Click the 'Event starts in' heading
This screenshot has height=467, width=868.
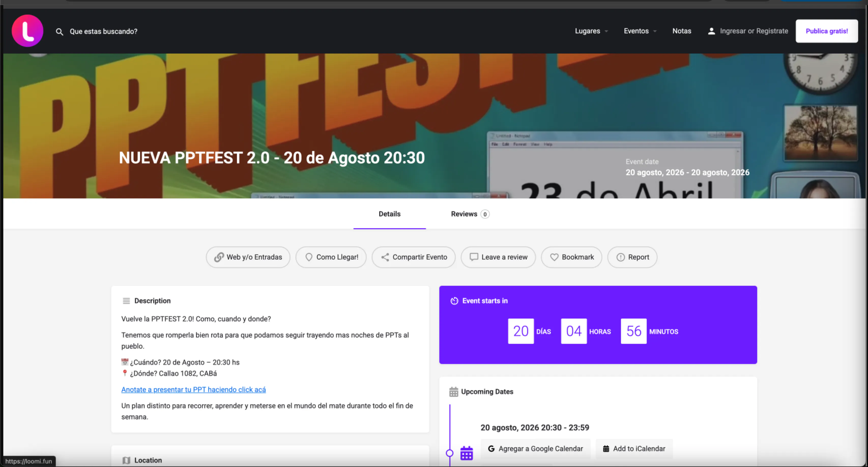pos(485,301)
